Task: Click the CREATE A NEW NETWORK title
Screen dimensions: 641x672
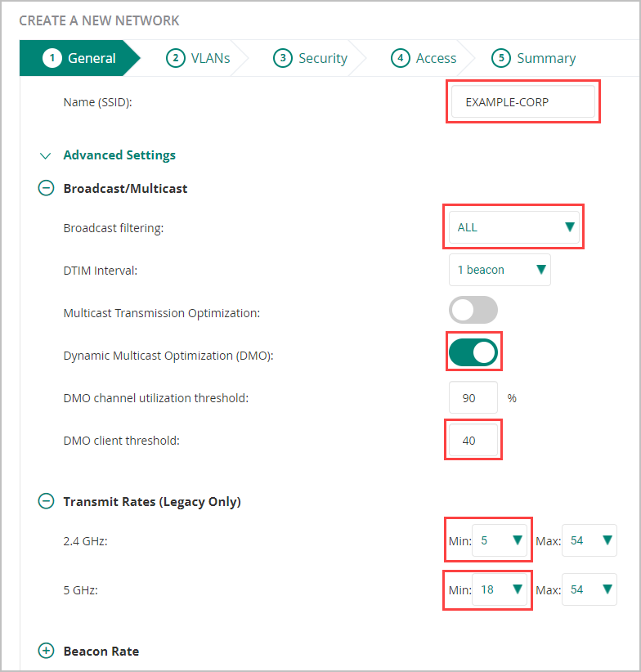Action: 100,20
